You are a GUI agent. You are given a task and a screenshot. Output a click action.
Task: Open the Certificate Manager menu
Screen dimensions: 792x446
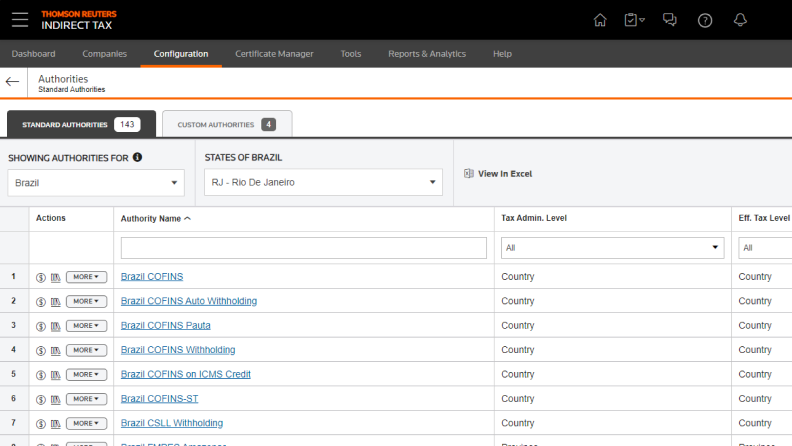[274, 54]
